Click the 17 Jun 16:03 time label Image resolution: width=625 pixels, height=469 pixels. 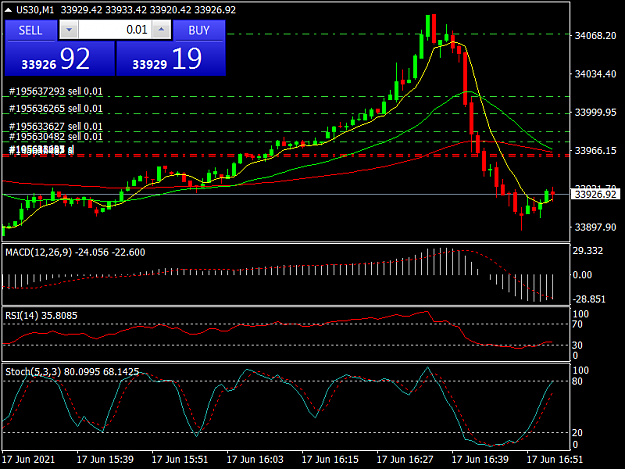255,459
